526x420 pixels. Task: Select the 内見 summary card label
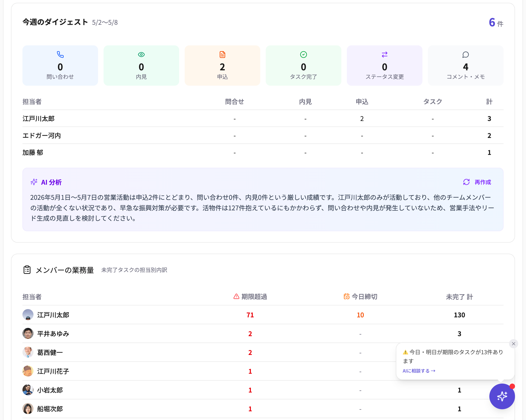click(141, 77)
